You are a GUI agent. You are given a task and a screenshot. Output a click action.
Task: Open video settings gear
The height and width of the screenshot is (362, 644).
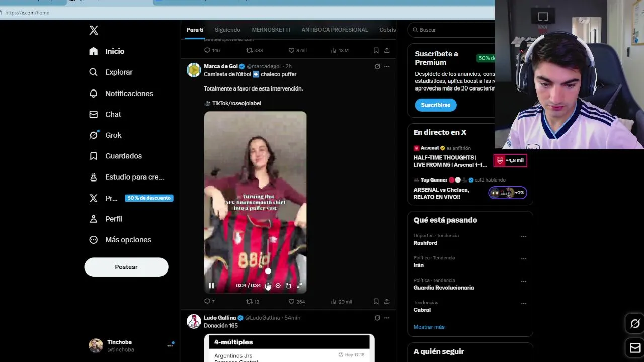coord(278,286)
